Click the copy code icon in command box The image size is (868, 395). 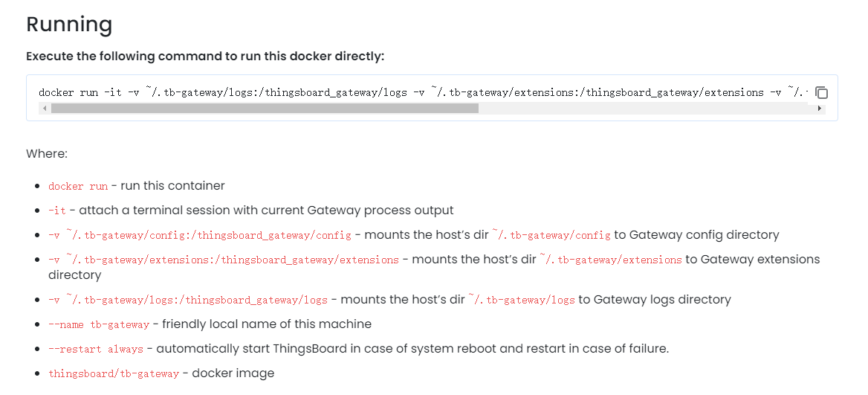click(x=821, y=93)
